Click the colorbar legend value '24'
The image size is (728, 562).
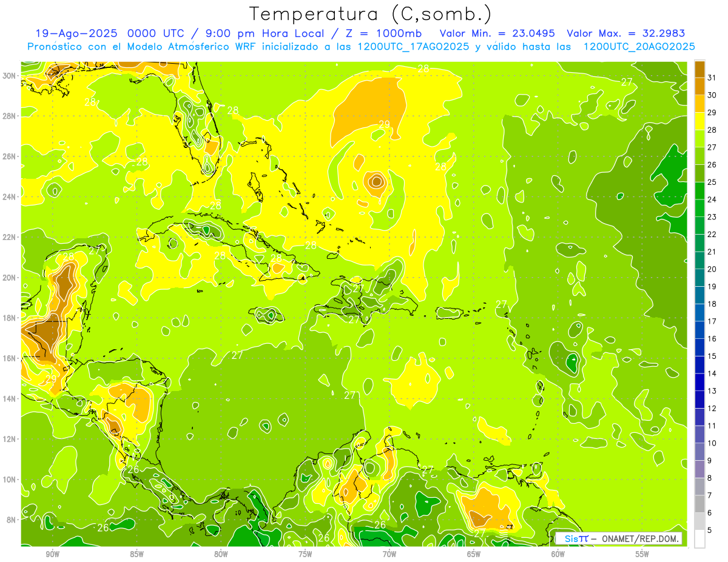[x=713, y=199]
